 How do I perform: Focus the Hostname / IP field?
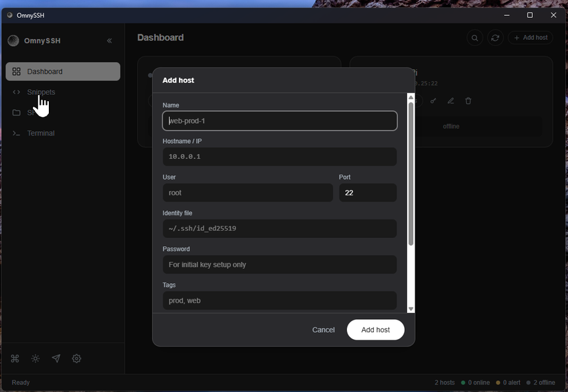pyautogui.click(x=280, y=156)
